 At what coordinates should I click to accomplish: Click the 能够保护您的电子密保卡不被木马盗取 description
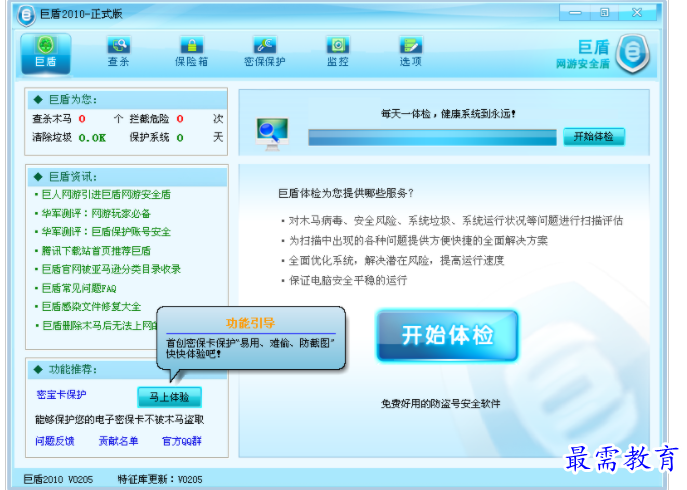pos(119,420)
